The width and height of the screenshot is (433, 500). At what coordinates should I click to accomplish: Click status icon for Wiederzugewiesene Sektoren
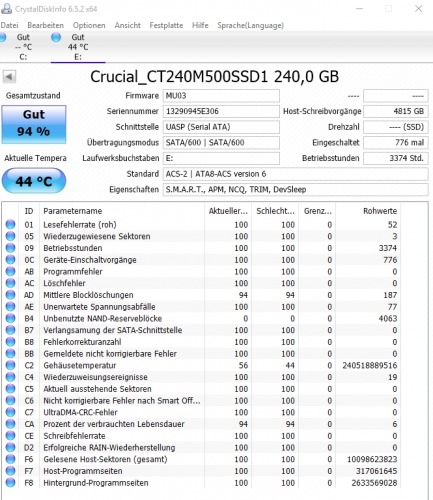[x=11, y=236]
